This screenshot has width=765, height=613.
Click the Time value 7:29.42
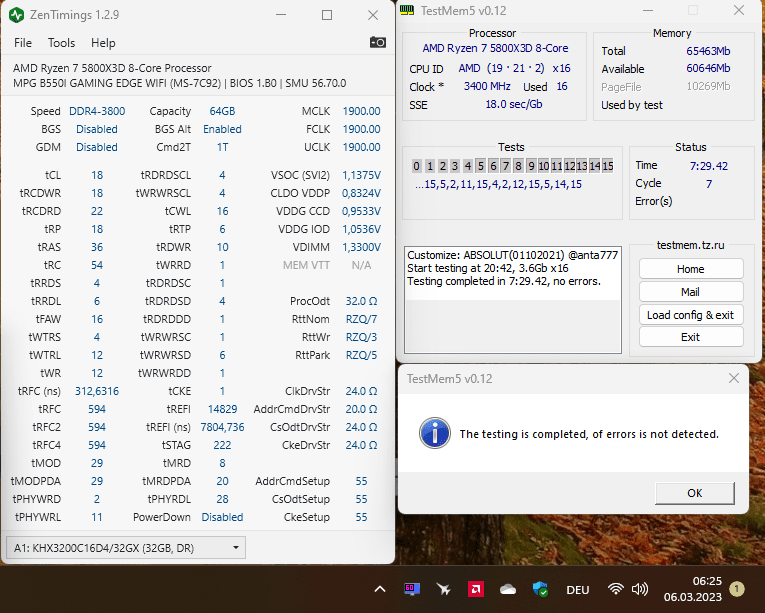click(708, 166)
